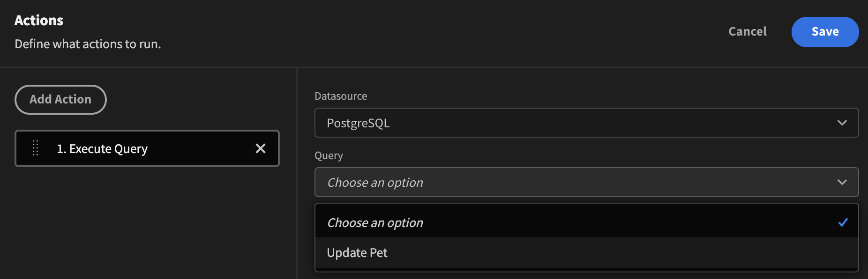
Task: Save the actions configuration
Action: pyautogui.click(x=825, y=32)
